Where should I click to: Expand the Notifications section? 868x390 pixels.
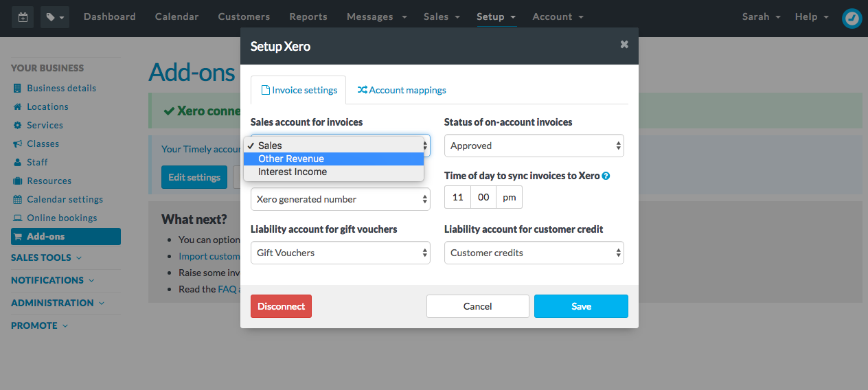point(53,280)
